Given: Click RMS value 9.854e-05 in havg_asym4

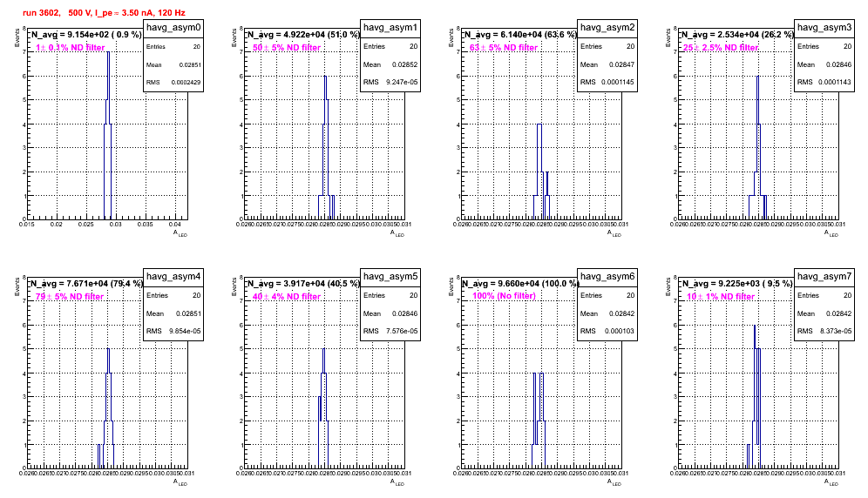Looking at the screenshot, I should tap(185, 331).
